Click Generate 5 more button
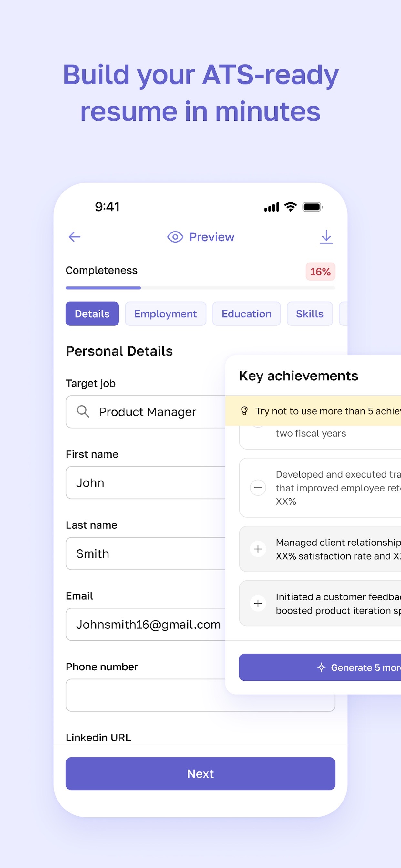Screen dimensions: 401x868 (x=320, y=667)
